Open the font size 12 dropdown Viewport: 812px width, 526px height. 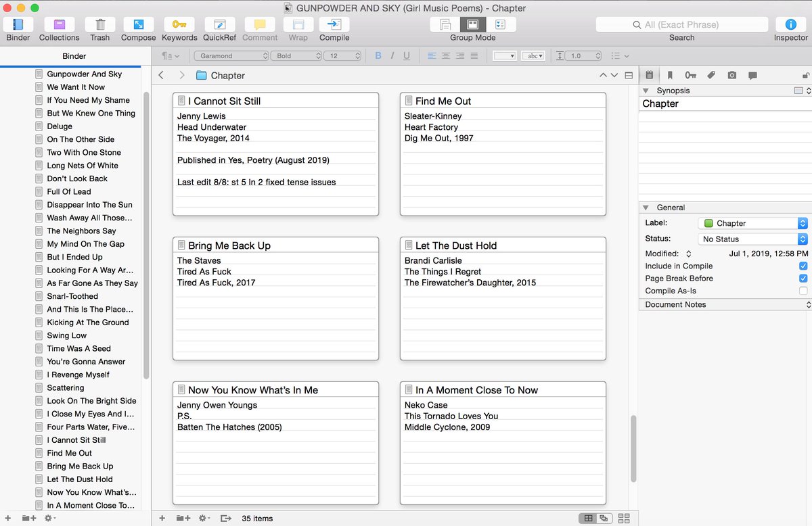[342, 56]
